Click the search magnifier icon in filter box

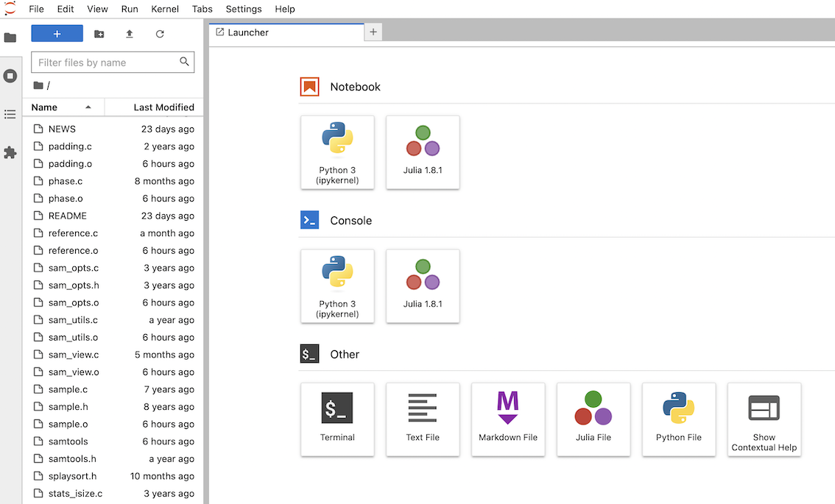pyautogui.click(x=184, y=62)
